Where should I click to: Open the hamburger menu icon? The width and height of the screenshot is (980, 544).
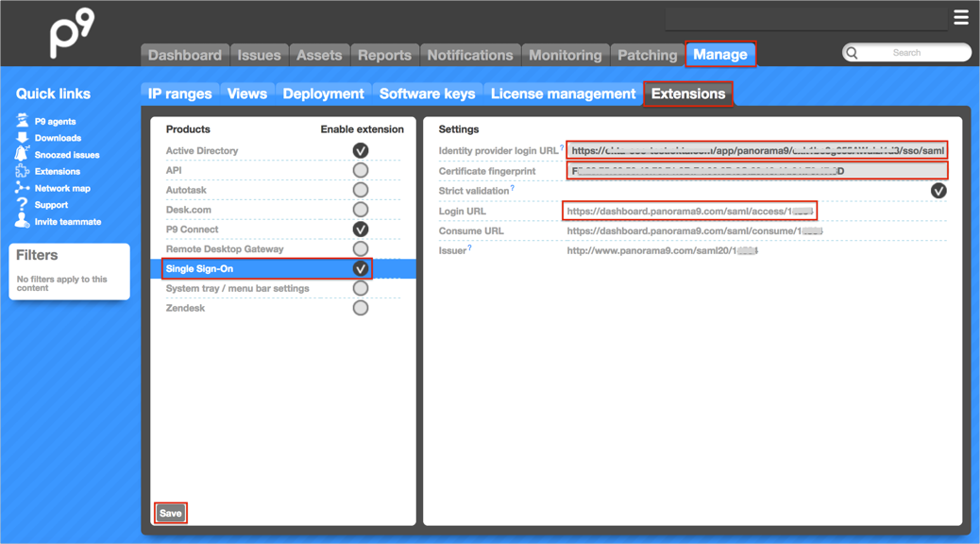pyautogui.click(x=960, y=17)
